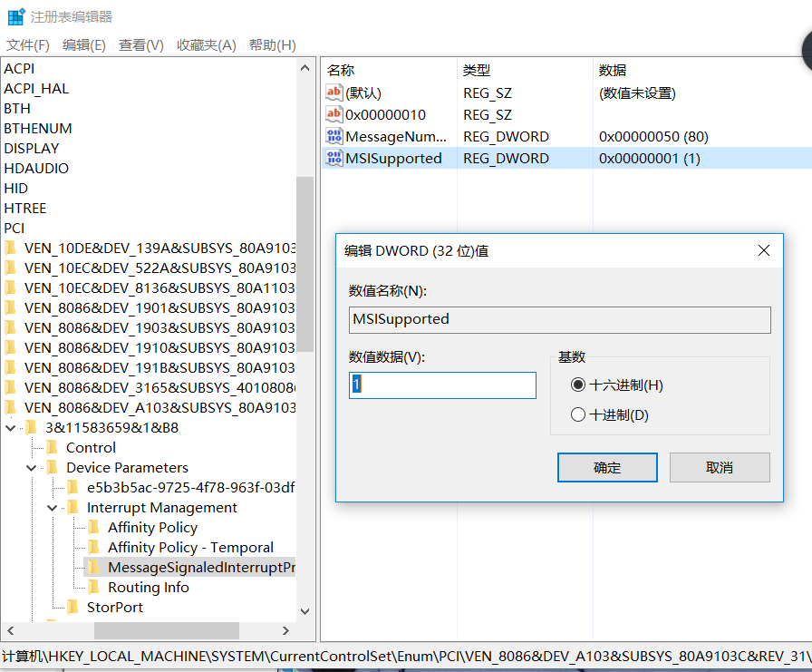Collapse the Interrupt Management tree branch
Image resolution: width=812 pixels, height=672 pixels.
click(x=53, y=507)
